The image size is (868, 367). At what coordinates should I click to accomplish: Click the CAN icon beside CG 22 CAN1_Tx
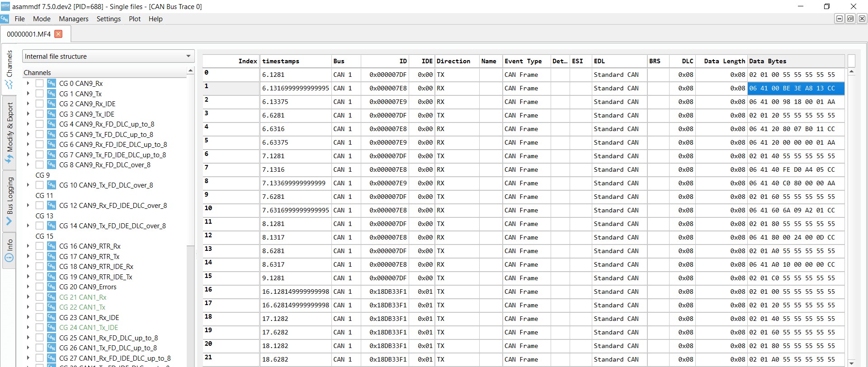point(52,307)
